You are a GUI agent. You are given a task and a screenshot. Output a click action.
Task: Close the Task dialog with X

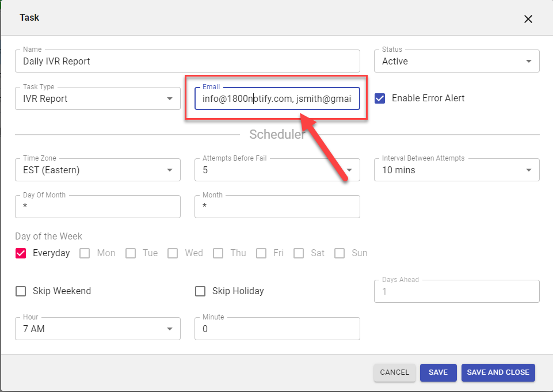point(528,19)
